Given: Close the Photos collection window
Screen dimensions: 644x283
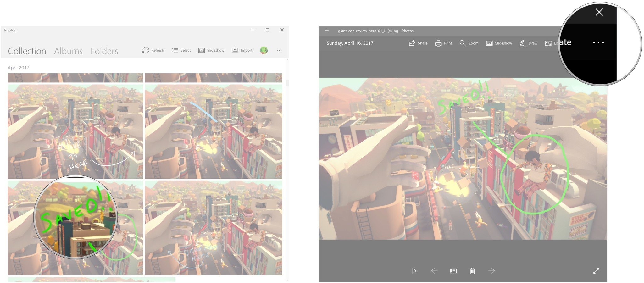Looking at the screenshot, I should pyautogui.click(x=282, y=30).
